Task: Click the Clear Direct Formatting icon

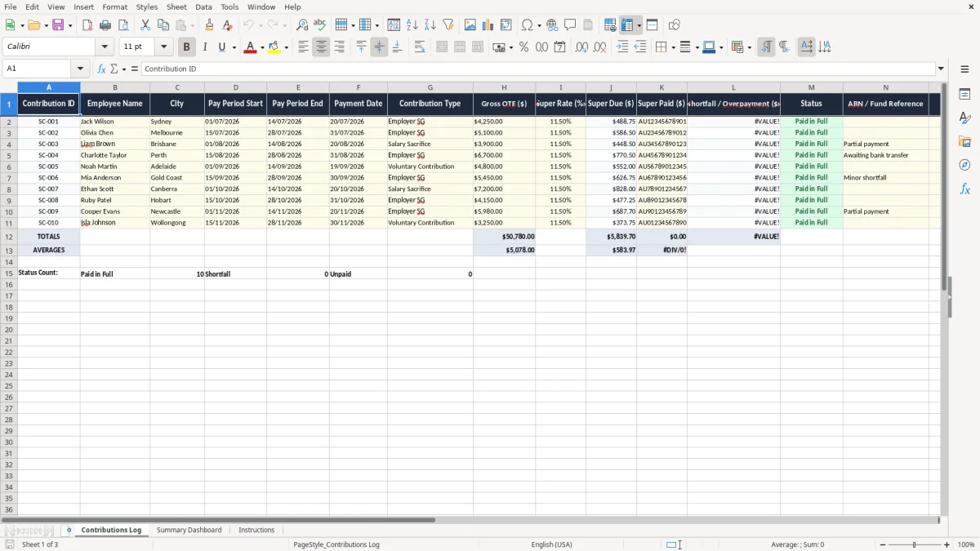Action: click(x=228, y=25)
